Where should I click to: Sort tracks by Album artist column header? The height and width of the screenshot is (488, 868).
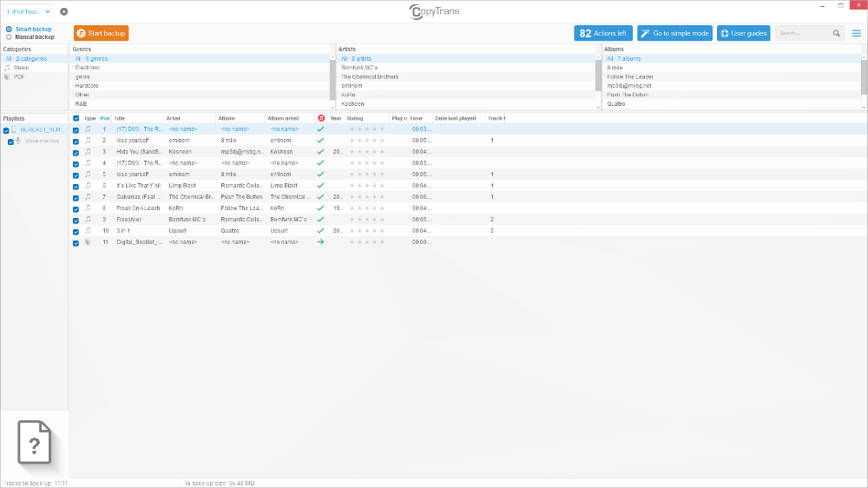coord(290,118)
